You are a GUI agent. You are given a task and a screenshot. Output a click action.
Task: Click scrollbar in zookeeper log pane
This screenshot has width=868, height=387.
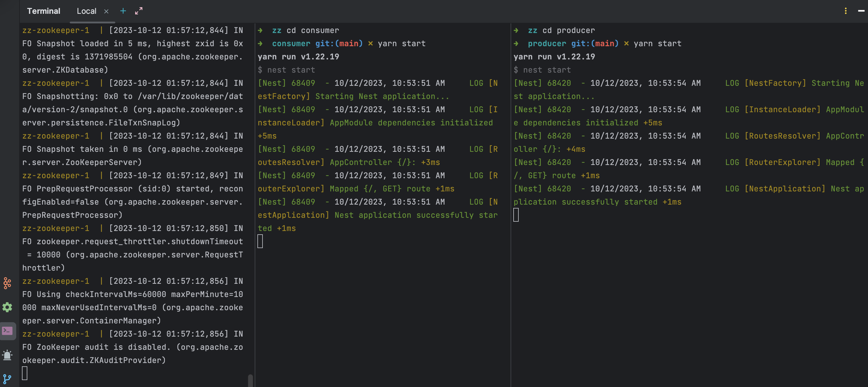point(250,380)
